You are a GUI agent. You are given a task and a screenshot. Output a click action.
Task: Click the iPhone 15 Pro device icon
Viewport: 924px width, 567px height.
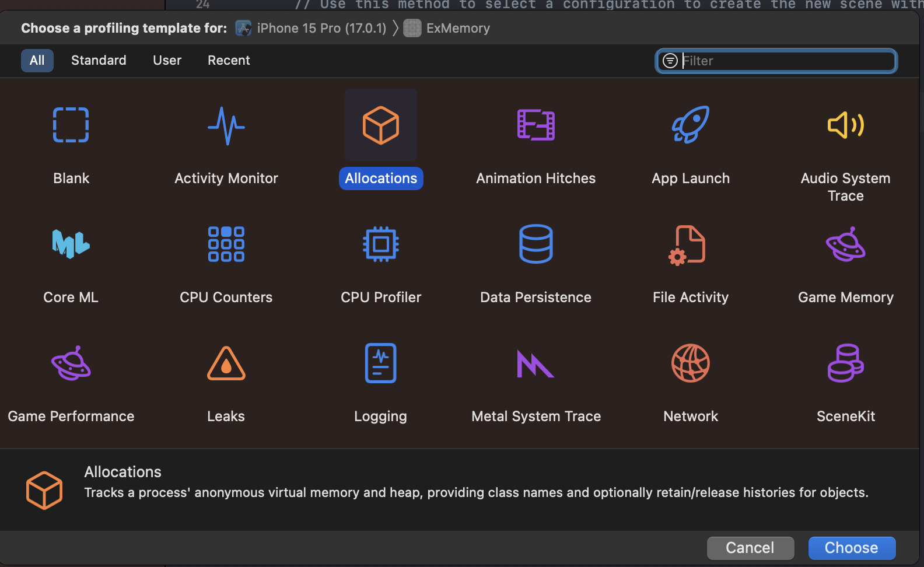[x=243, y=28]
